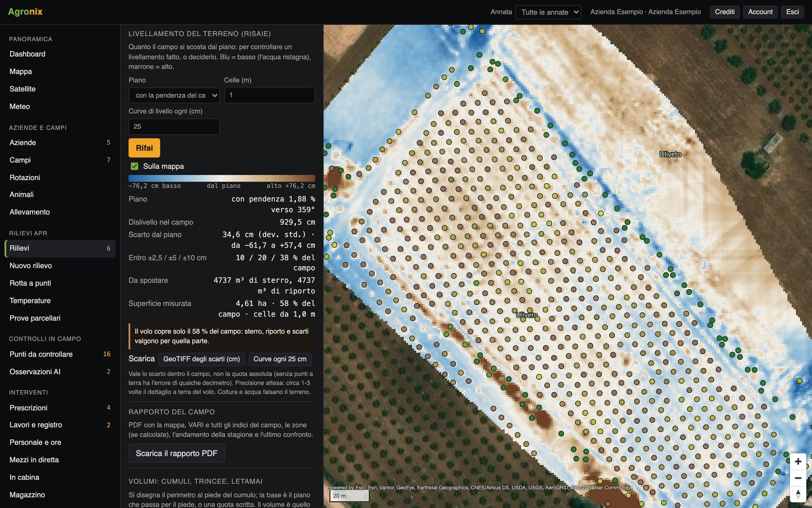The width and height of the screenshot is (812, 508).
Task: Zoom in on the map
Action: click(798, 461)
